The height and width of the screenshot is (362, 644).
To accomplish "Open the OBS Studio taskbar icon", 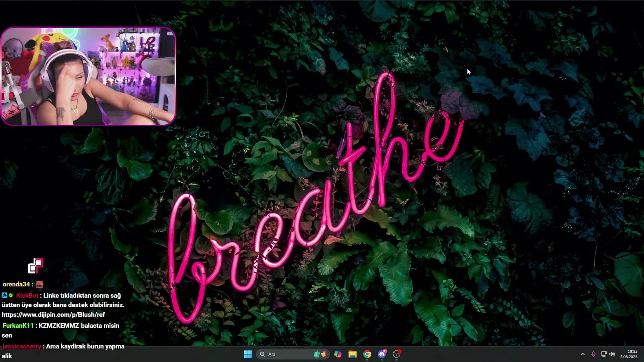I will 397,354.
